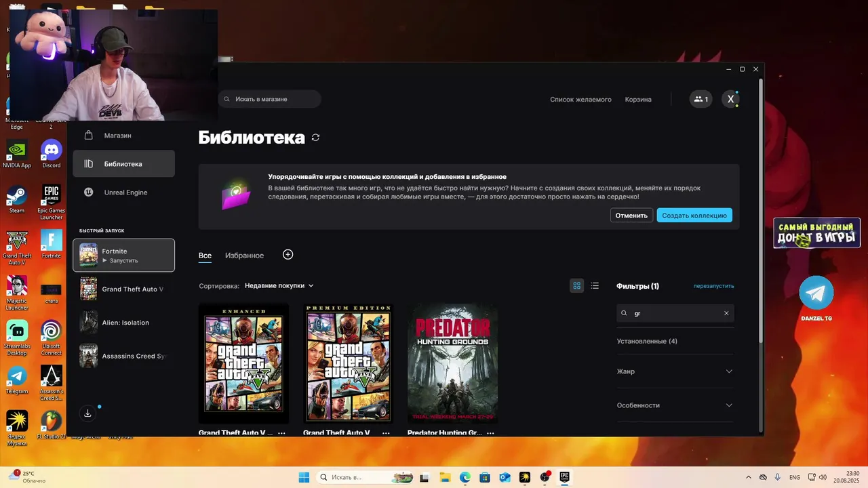Refresh the library with the reload icon
Image resolution: width=868 pixels, height=488 pixels.
[315, 138]
